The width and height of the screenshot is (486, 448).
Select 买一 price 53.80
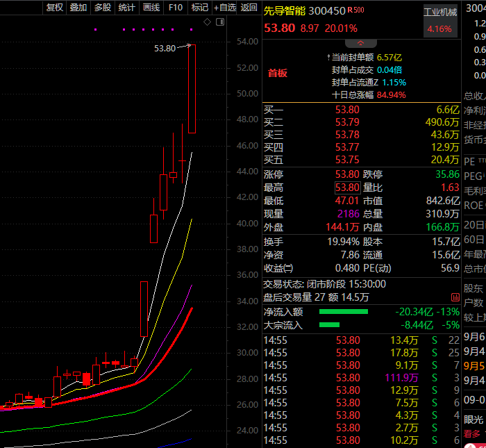[347, 110]
